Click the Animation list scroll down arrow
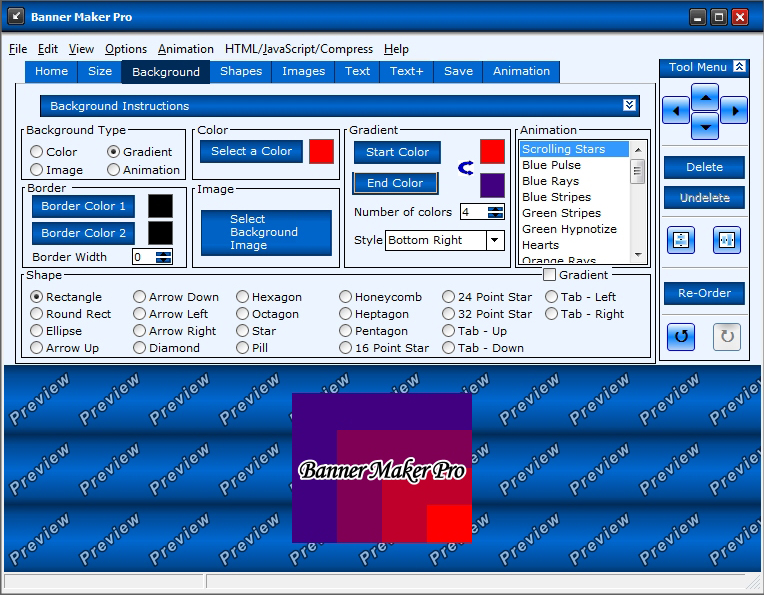 point(638,255)
